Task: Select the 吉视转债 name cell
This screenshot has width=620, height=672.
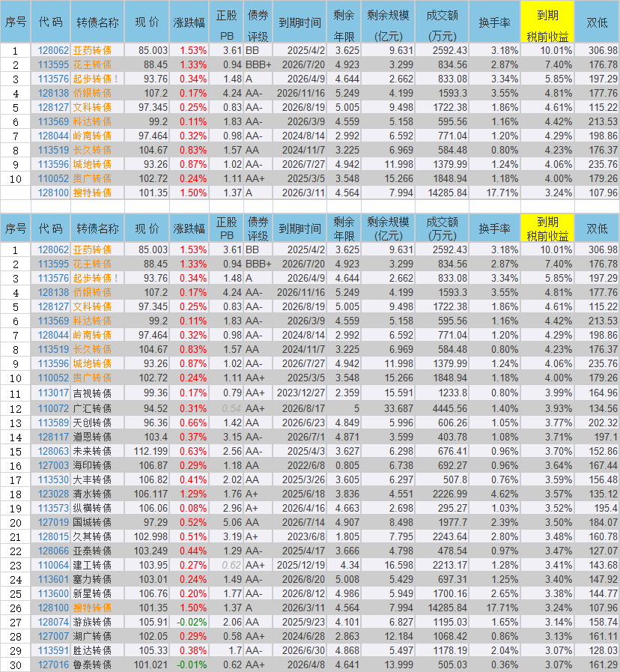Action: [97, 393]
